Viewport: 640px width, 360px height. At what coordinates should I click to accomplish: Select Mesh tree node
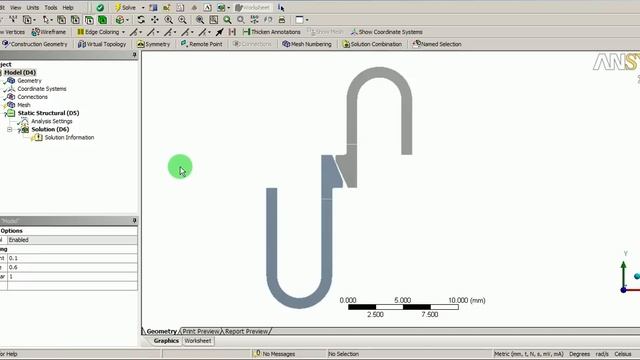24,105
